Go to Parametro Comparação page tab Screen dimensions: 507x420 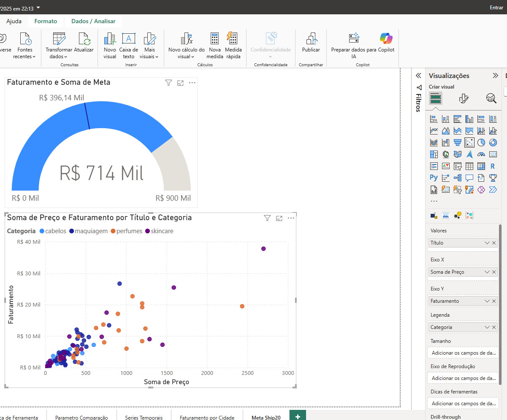81,417
